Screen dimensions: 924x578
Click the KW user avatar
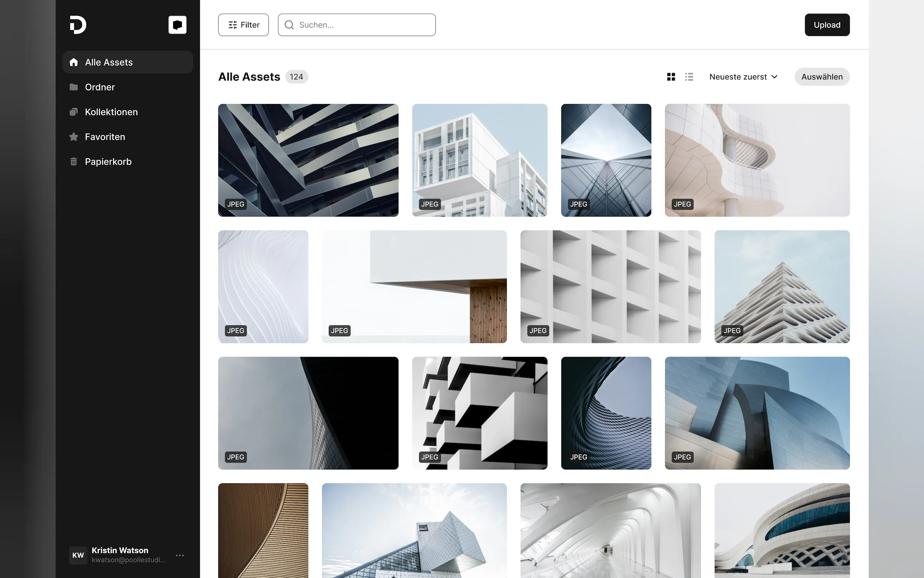coord(78,555)
